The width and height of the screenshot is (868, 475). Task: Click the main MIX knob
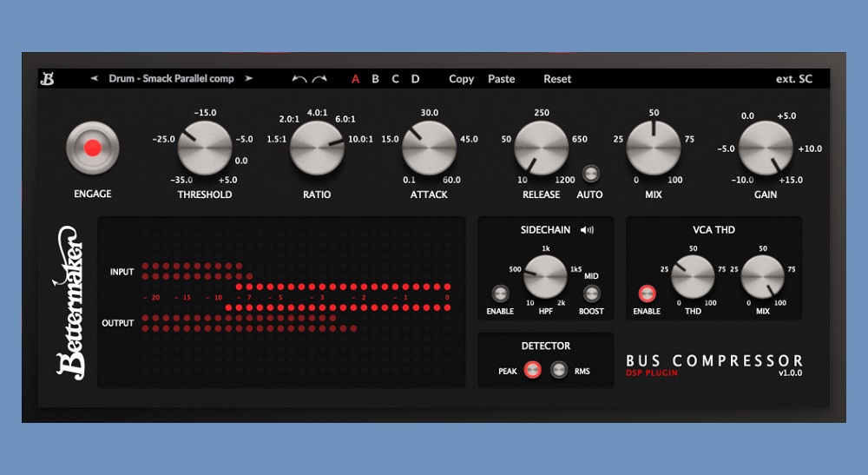click(x=654, y=148)
